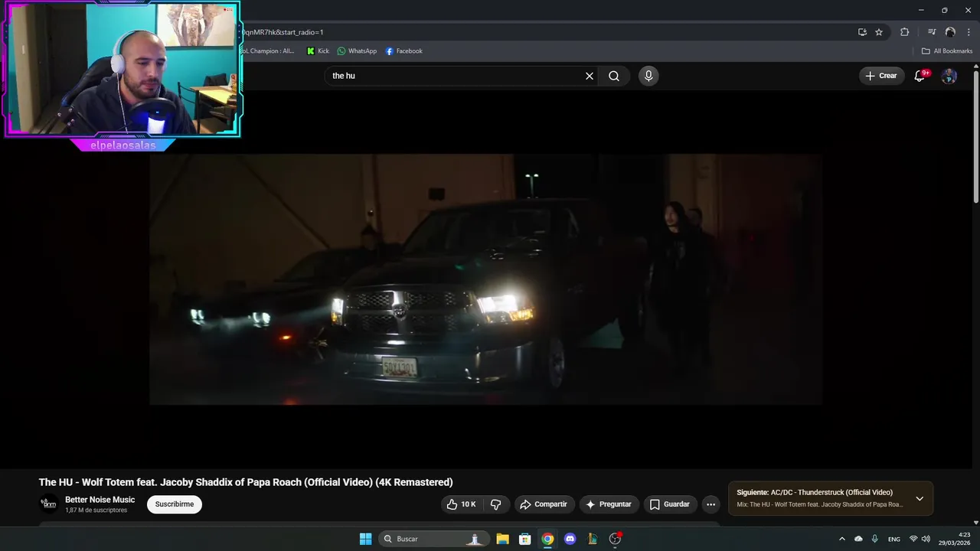The width and height of the screenshot is (980, 551).
Task: Show hidden system tray icons
Action: coord(842,539)
